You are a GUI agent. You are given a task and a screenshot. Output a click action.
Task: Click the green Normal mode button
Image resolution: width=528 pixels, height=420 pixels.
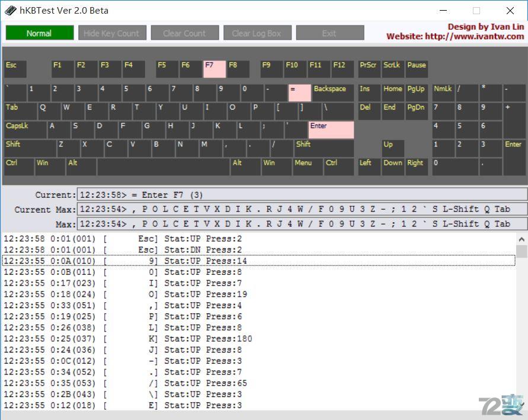click(40, 33)
